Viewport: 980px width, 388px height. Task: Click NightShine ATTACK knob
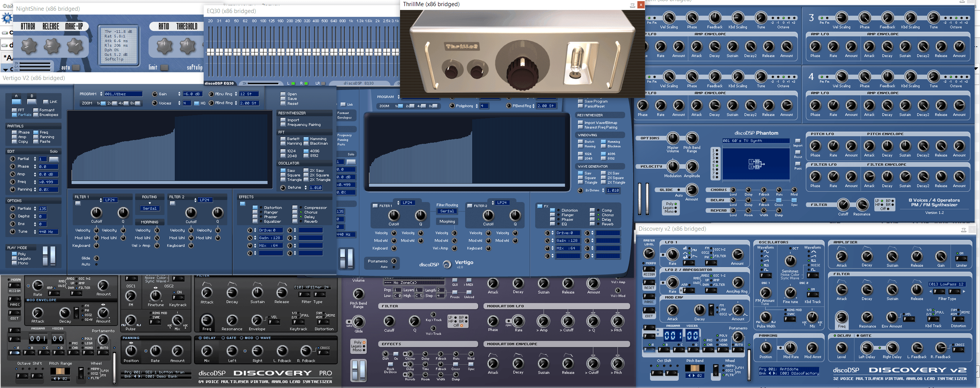click(x=28, y=46)
